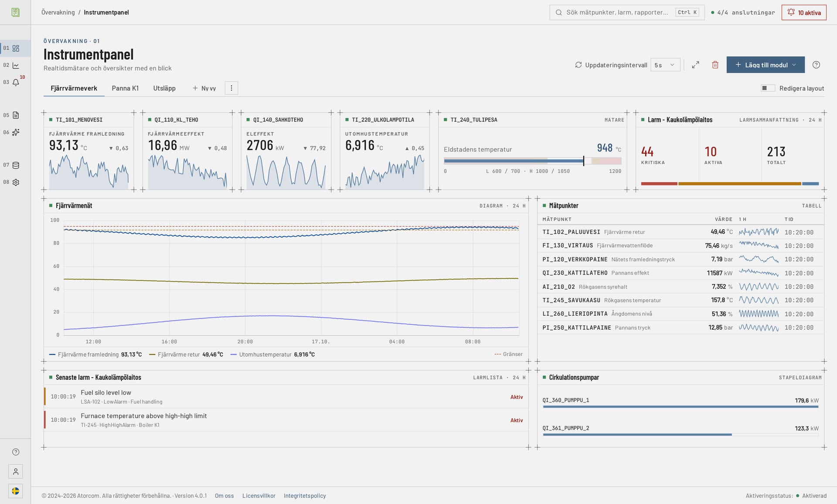The image size is (837, 504).
Task: Toggle the Gränser limits legend entry
Action: coord(508,355)
